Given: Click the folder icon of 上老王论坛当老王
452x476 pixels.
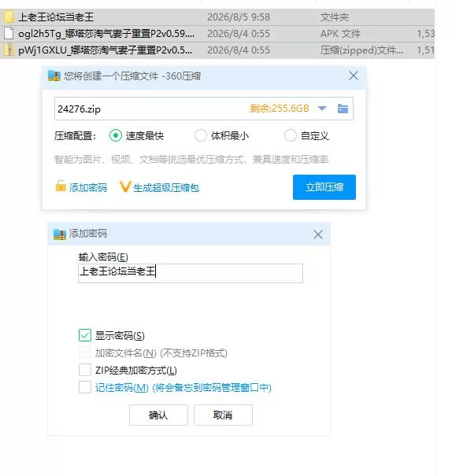Looking at the screenshot, I should tap(9, 17).
